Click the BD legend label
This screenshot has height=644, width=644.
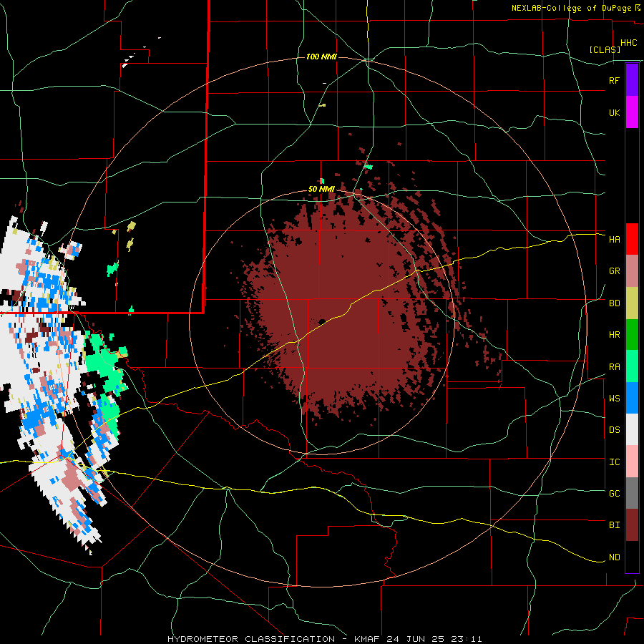coord(614,303)
